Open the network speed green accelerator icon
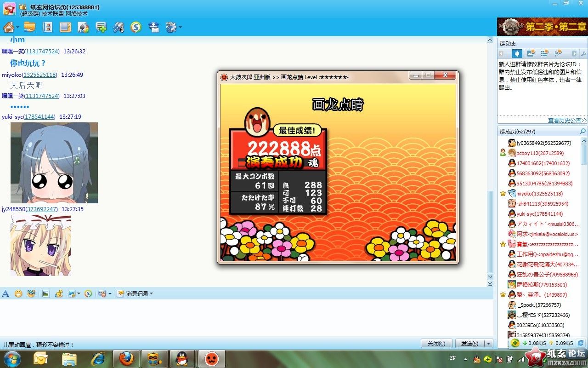The height and width of the screenshot is (368, 588). [x=515, y=343]
